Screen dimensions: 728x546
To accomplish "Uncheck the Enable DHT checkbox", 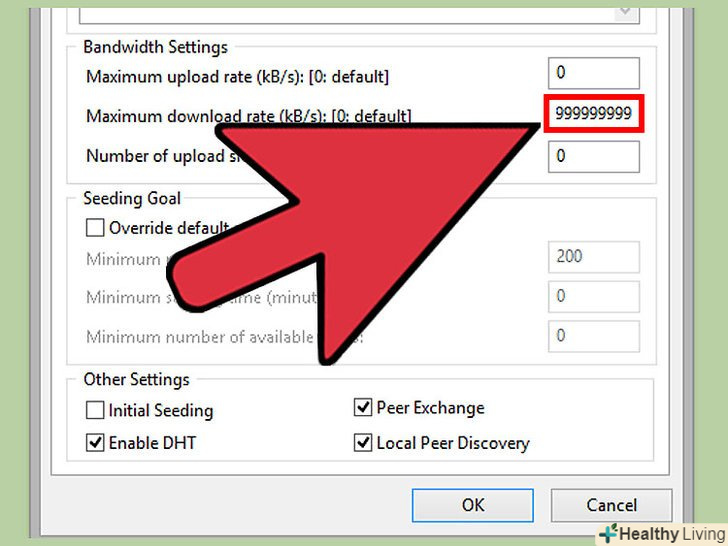I will (95, 442).
